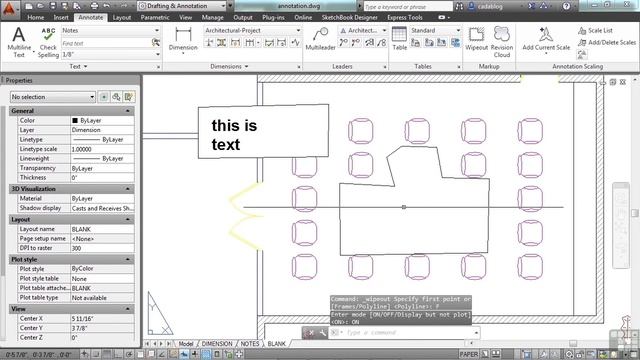Run the Check Spelling tool

click(x=48, y=42)
